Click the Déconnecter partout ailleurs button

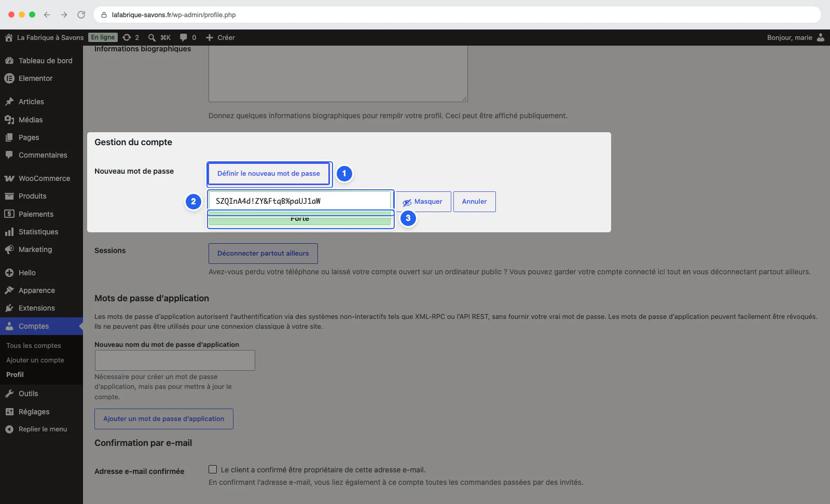pyautogui.click(x=263, y=254)
